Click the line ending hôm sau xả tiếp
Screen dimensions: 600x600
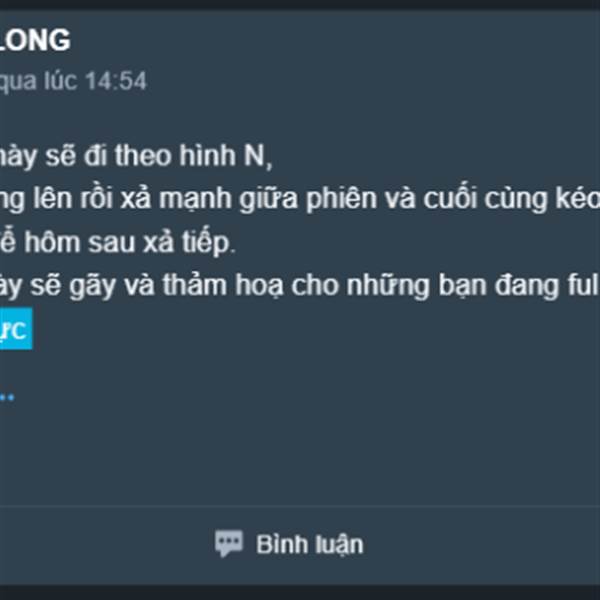118,243
